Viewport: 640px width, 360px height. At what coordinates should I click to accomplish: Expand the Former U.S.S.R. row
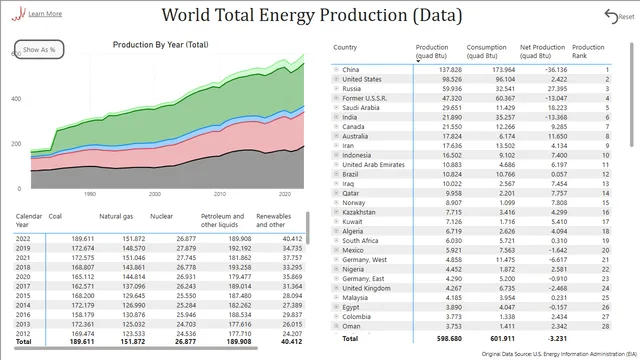(x=336, y=98)
